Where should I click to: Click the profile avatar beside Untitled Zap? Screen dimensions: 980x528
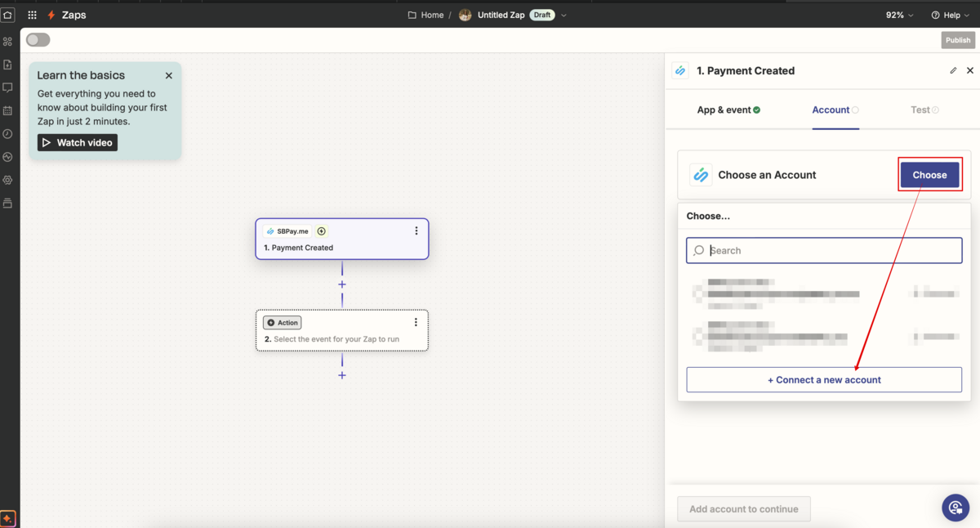[x=465, y=15]
